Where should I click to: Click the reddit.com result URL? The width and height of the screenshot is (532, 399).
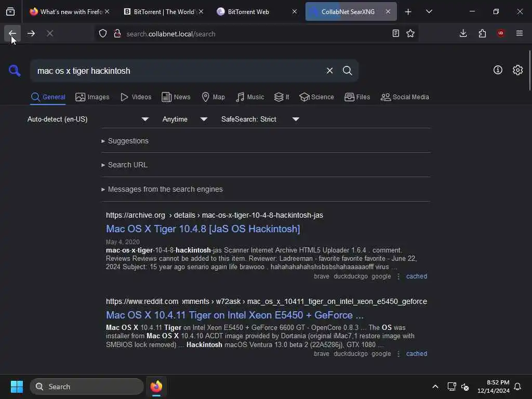coord(267,302)
